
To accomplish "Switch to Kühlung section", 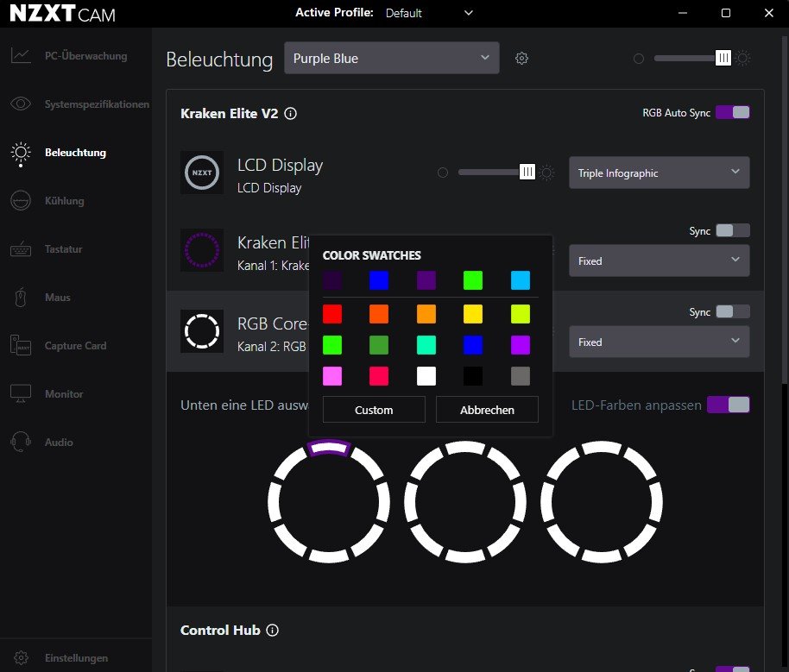I will [x=65, y=201].
